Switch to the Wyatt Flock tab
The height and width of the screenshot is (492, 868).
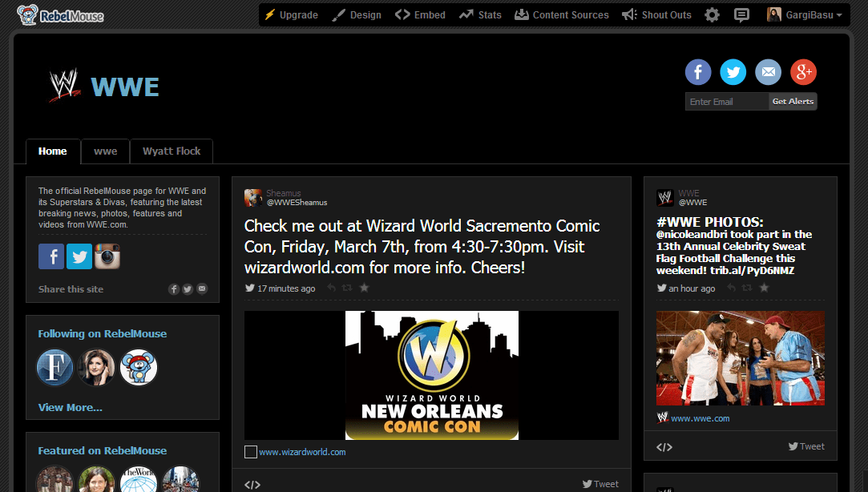click(x=172, y=151)
